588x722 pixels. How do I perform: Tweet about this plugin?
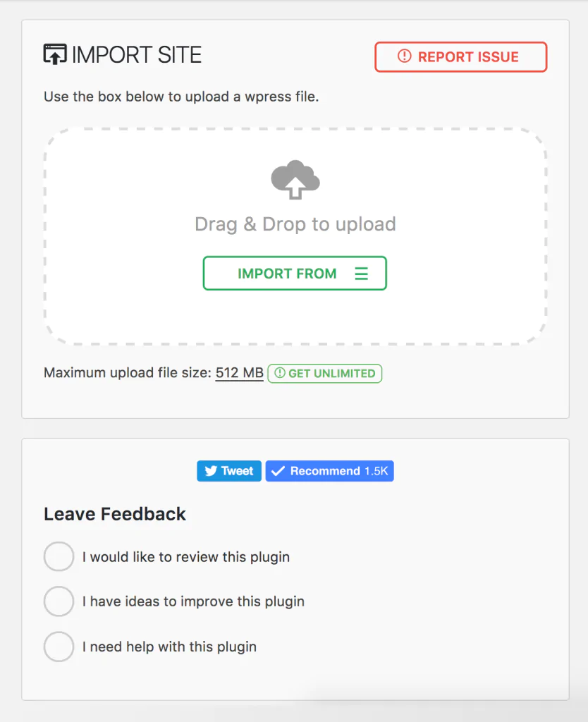[x=228, y=470]
